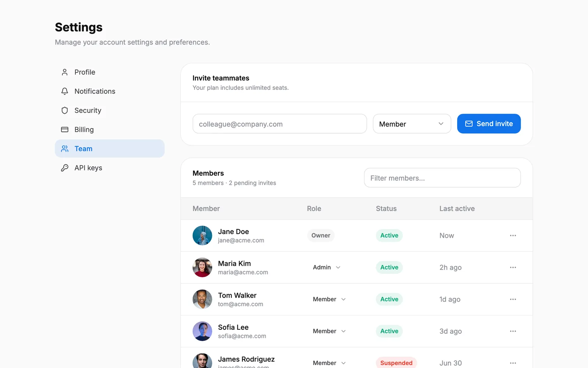
Task: Open more options for Tom Walker row
Action: click(x=513, y=299)
